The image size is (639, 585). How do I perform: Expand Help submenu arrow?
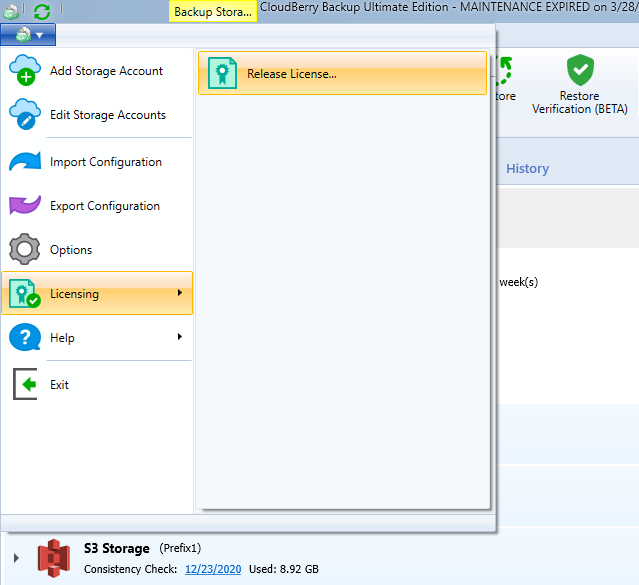tap(180, 337)
